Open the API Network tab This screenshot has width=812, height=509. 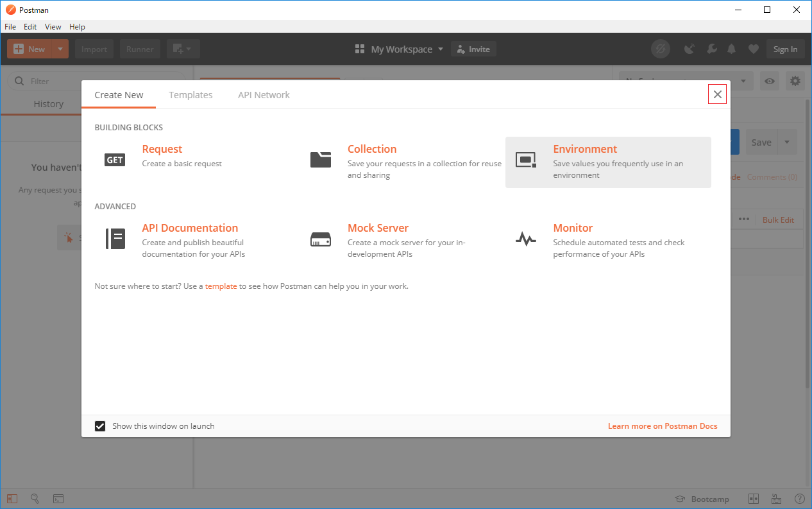[x=264, y=95]
